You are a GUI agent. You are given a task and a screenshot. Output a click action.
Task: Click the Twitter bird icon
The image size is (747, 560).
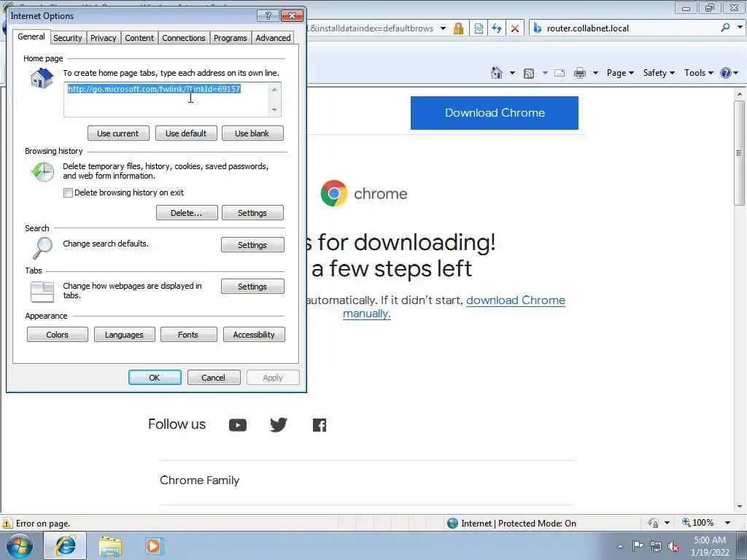(278, 424)
